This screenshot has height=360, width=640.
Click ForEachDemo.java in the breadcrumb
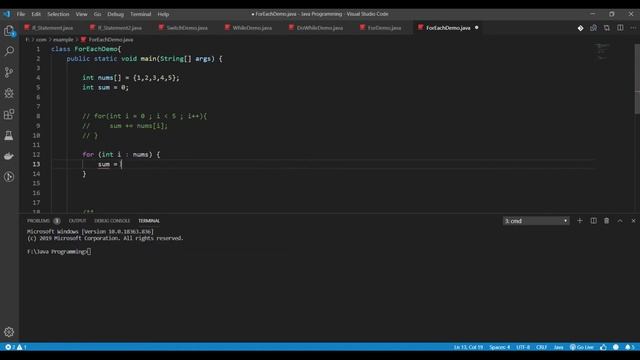coord(111,40)
